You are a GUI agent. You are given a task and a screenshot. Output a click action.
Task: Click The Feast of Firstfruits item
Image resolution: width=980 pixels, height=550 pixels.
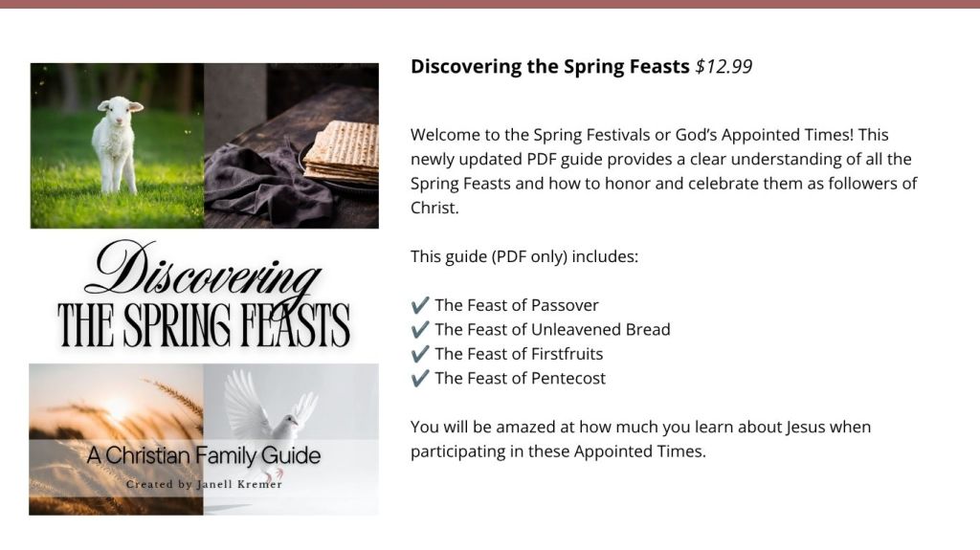pyautogui.click(x=519, y=354)
